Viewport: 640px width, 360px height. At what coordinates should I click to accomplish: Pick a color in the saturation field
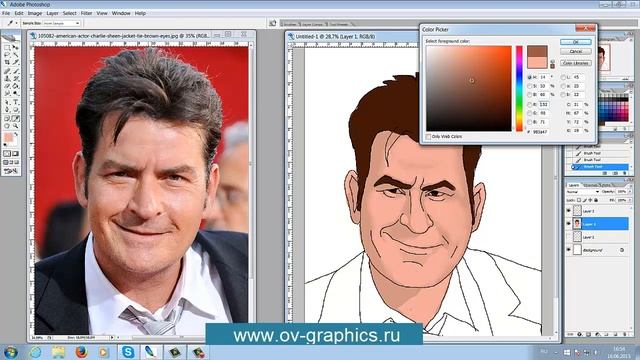[469, 89]
